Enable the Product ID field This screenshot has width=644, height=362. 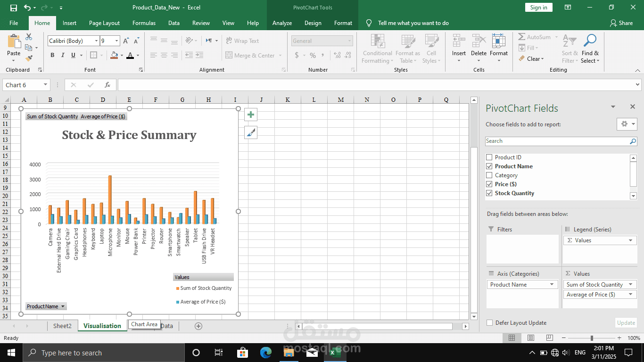(x=489, y=157)
